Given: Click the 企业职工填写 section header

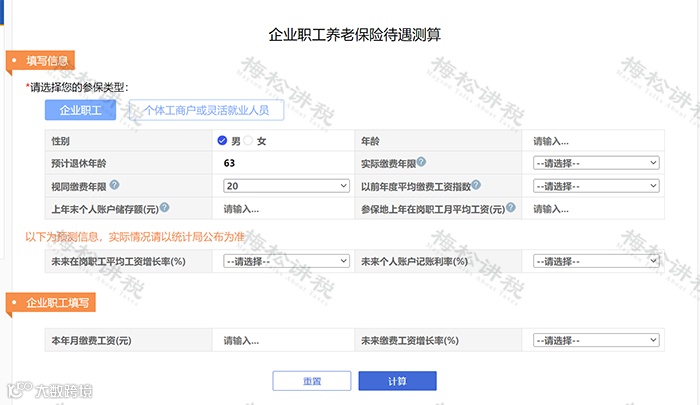Looking at the screenshot, I should coord(51,303).
